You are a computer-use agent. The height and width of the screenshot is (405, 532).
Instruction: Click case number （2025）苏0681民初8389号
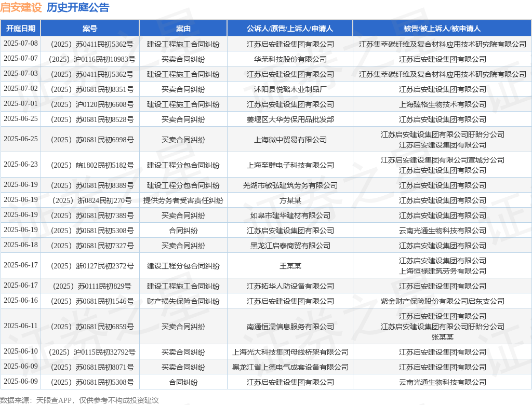tap(90, 185)
